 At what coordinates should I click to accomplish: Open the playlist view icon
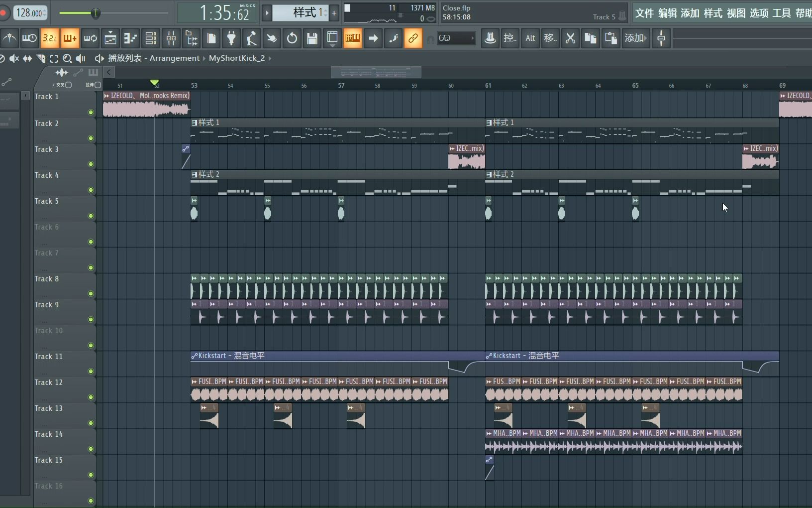coord(110,38)
